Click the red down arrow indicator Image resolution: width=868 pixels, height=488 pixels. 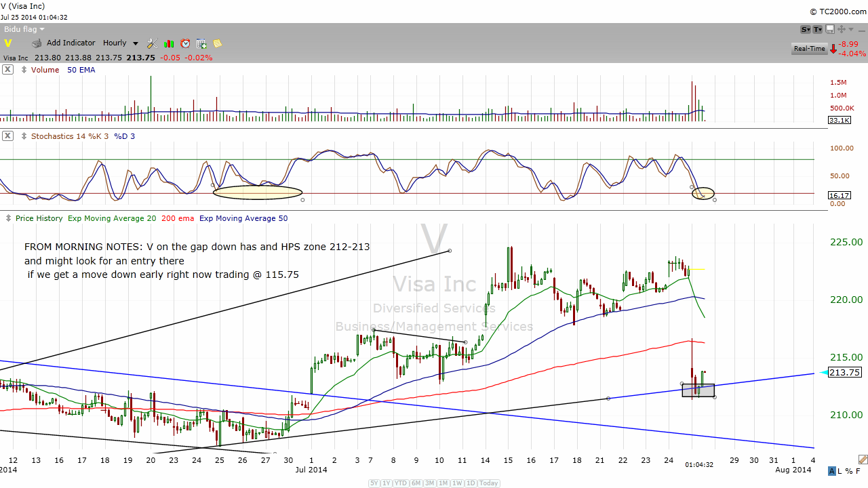click(x=833, y=49)
